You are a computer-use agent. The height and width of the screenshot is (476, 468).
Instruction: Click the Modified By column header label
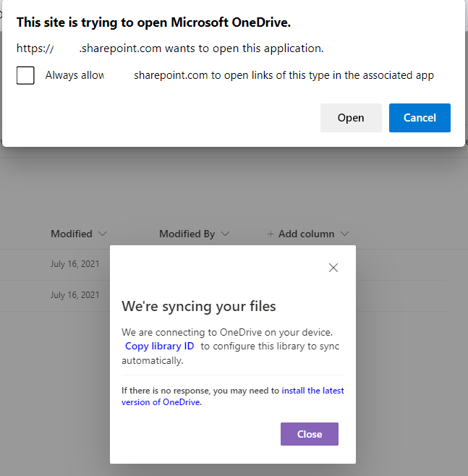(x=187, y=234)
